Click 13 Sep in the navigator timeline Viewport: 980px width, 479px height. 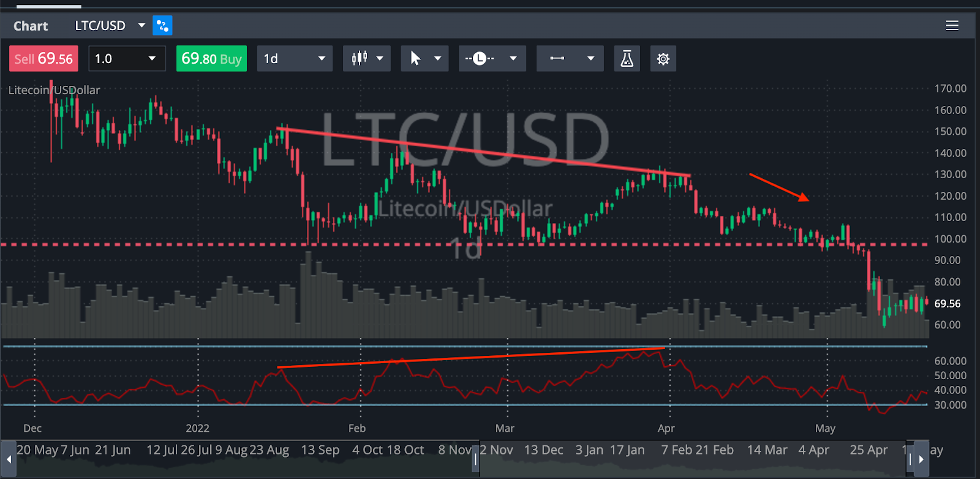coord(320,450)
